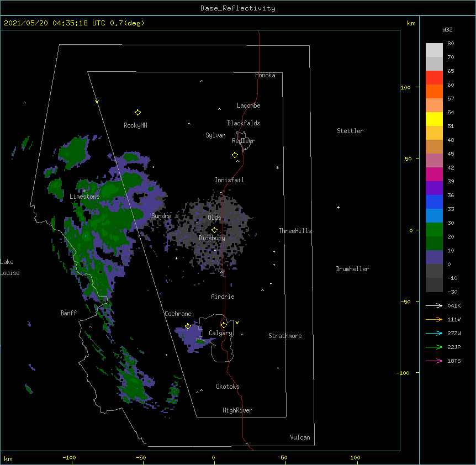Click the 2021/05/20 04:35:18 UTC timestamp

55,23
